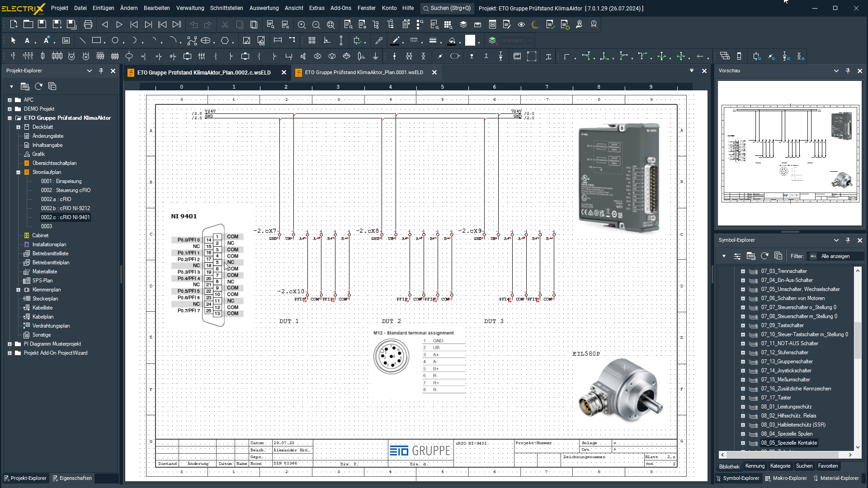Screen dimensions: 868x488
Task: Click the open folder icon
Action: point(28,24)
